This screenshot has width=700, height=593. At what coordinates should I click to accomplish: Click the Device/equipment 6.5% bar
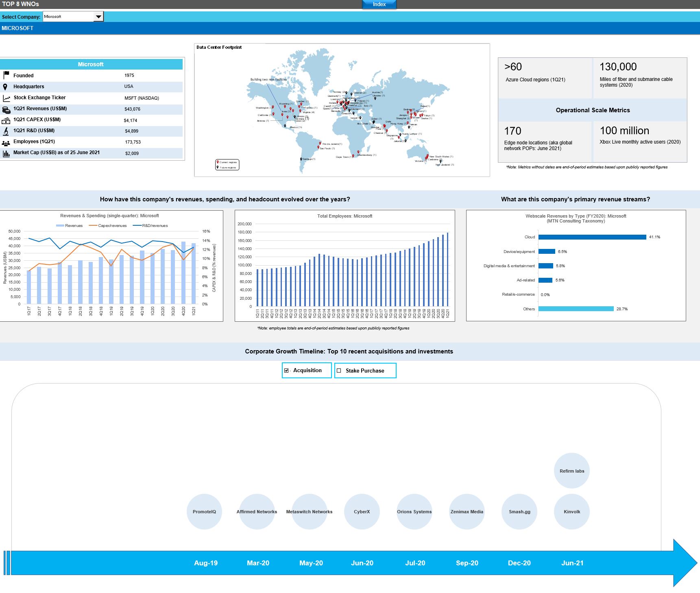547,252
